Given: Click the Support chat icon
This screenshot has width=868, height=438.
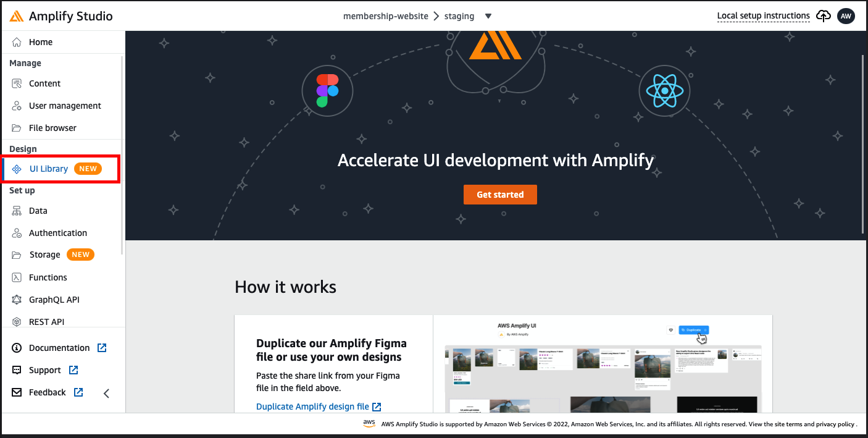Looking at the screenshot, I should click(17, 370).
